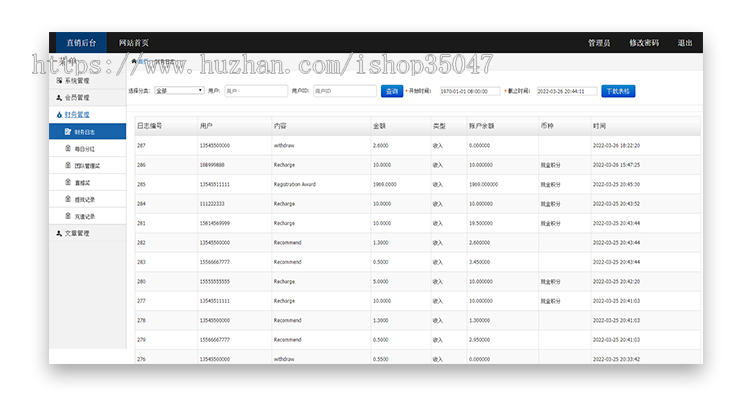The height and width of the screenshot is (400, 750).
Task: Select the amount cell 5.0000
Action: pos(381,282)
